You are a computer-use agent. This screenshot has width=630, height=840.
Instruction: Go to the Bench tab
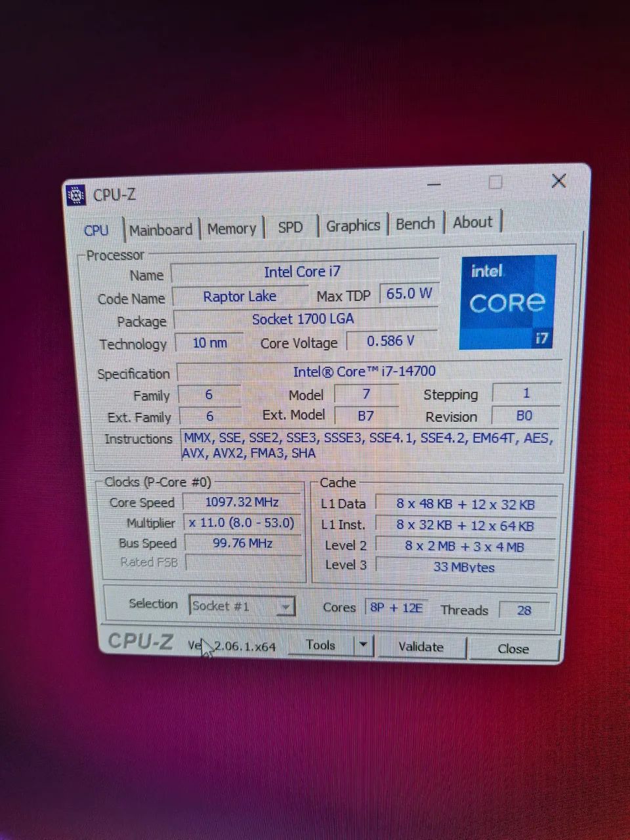[415, 224]
